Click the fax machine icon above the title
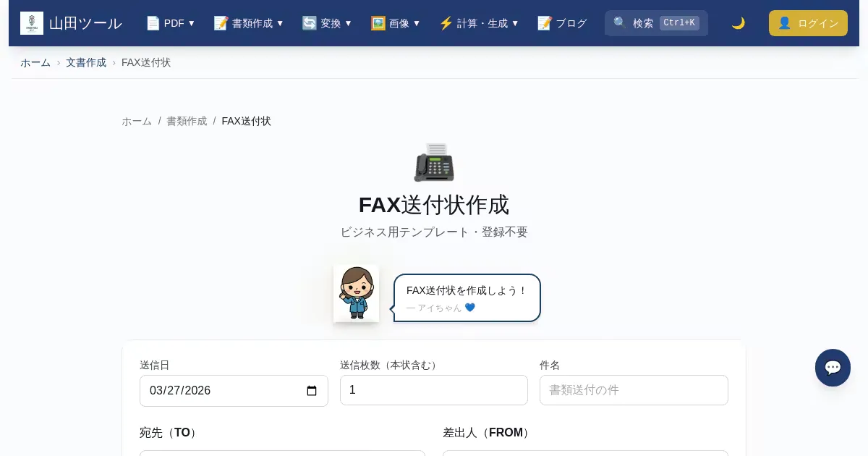Image resolution: width=868 pixels, height=456 pixels. pos(434,162)
